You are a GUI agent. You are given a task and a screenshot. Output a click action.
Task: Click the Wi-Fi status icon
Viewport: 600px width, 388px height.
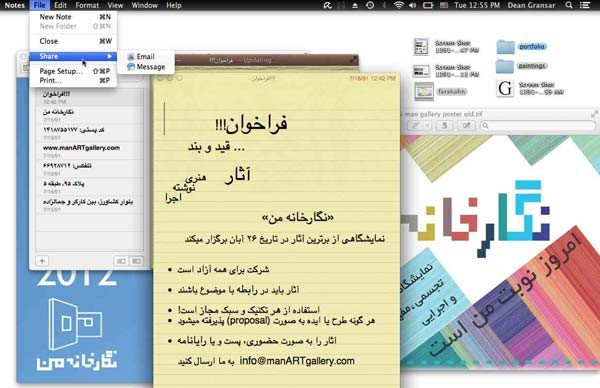(399, 5)
